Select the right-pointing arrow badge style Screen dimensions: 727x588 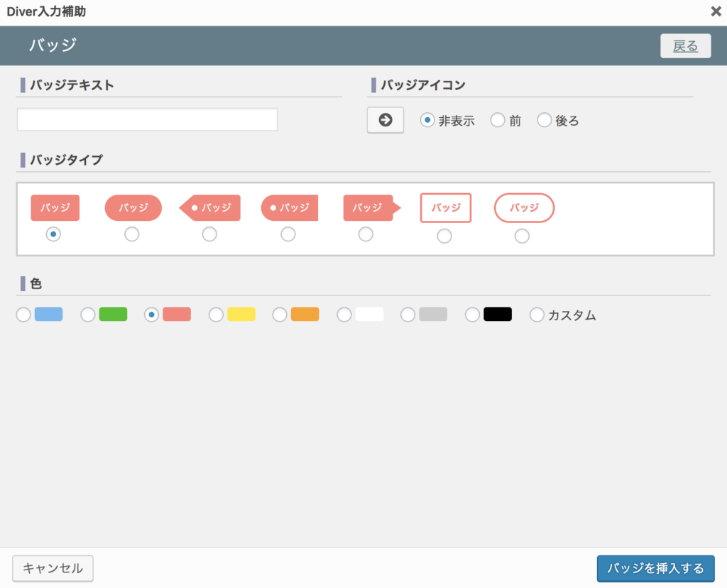click(366, 234)
